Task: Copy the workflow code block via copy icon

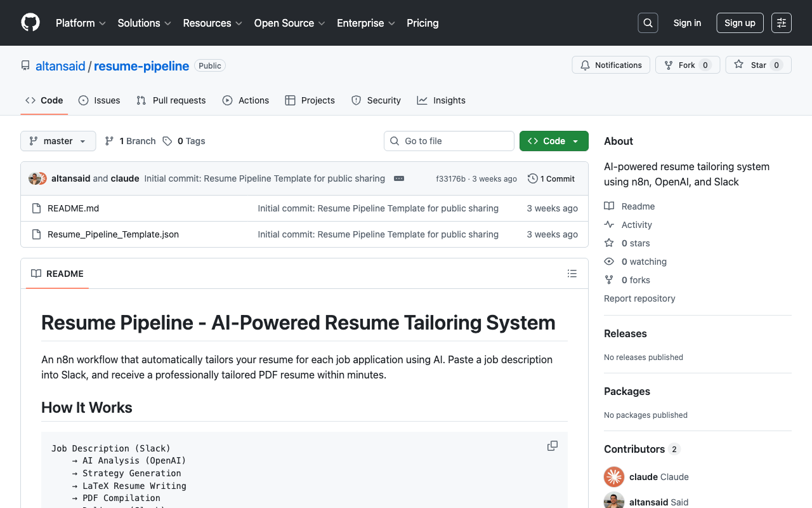Action: coord(552,446)
